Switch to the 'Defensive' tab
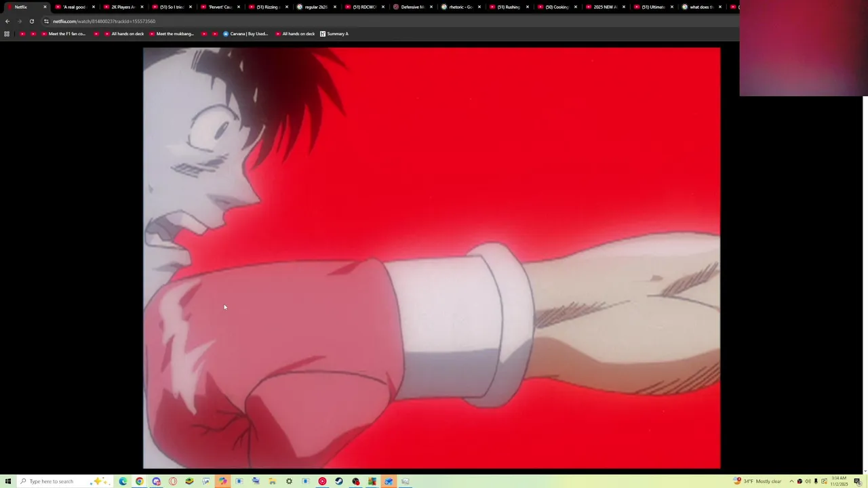The image size is (868, 488). 412,7
